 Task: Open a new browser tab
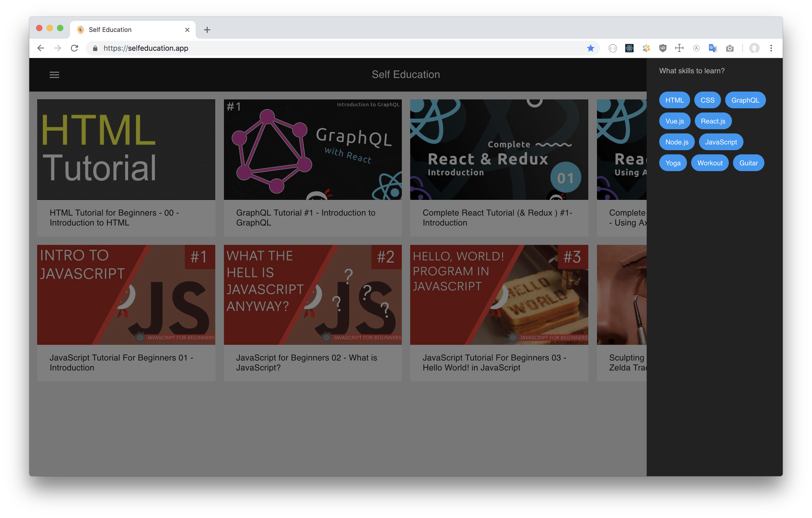pyautogui.click(x=207, y=30)
